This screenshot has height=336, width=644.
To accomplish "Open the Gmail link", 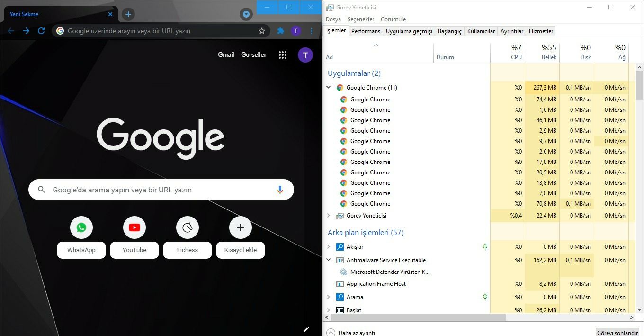I will (x=226, y=55).
